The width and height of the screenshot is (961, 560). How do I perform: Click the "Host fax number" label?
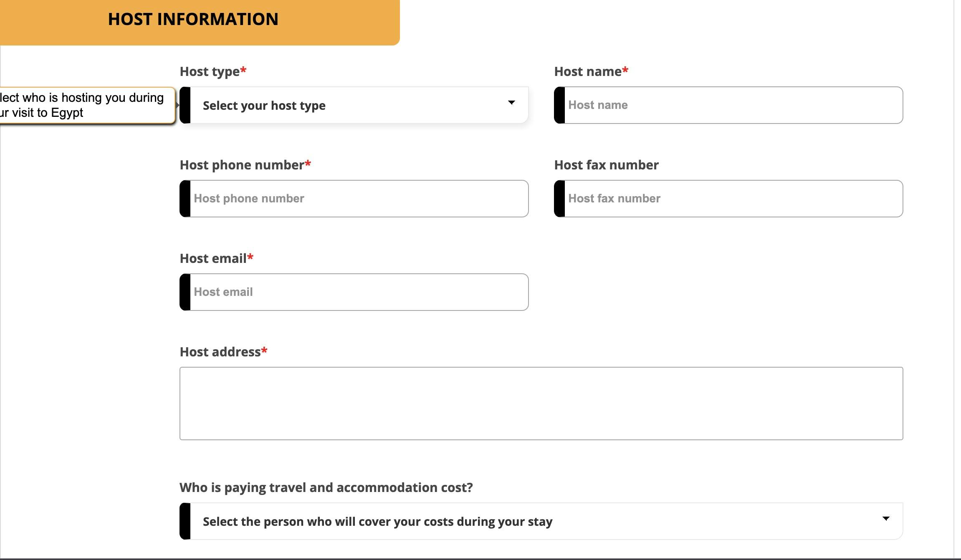pyautogui.click(x=606, y=165)
